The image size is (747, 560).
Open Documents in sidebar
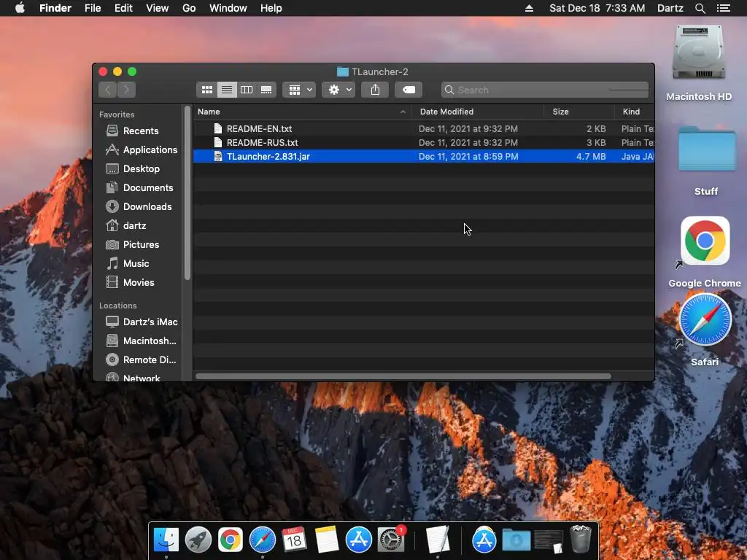pyautogui.click(x=139, y=187)
